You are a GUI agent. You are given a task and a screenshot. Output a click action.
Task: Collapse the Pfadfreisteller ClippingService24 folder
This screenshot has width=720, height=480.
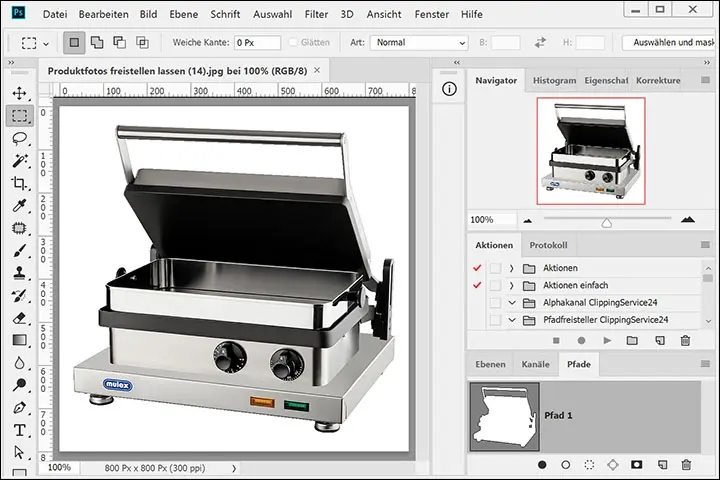click(511, 320)
